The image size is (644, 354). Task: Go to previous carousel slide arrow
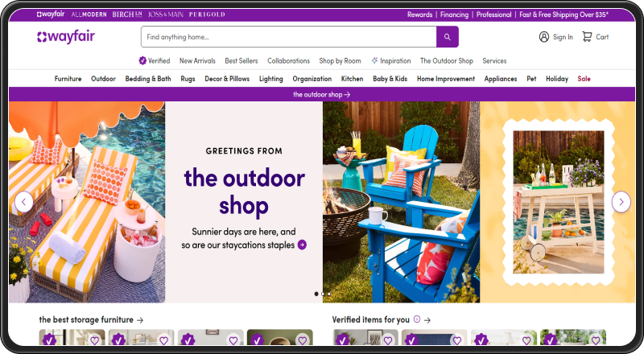coord(24,202)
